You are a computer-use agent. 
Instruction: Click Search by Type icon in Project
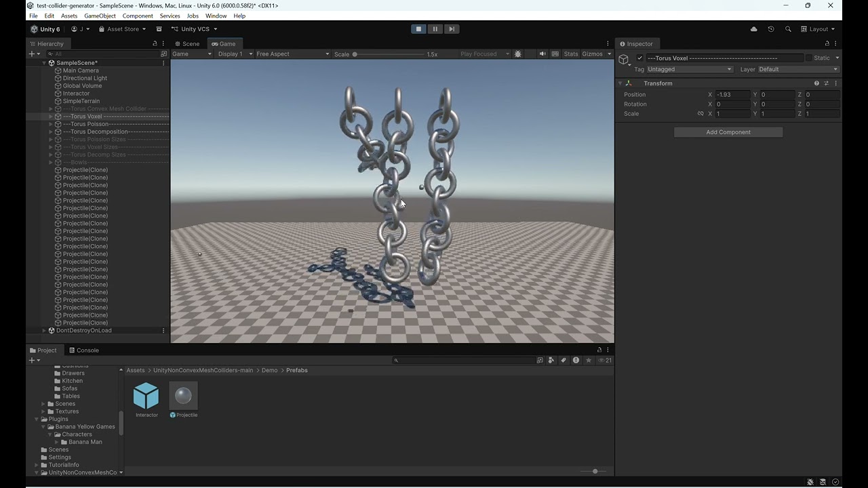(551, 361)
